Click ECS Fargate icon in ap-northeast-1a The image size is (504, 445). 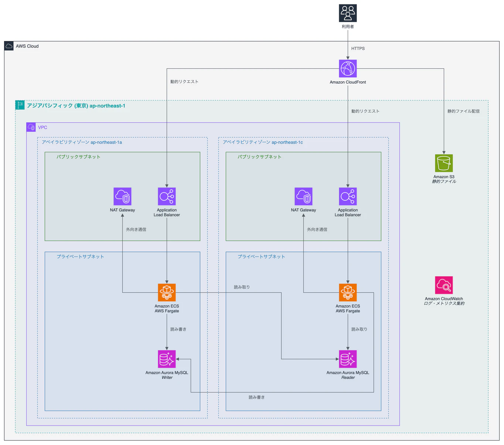coord(167,293)
